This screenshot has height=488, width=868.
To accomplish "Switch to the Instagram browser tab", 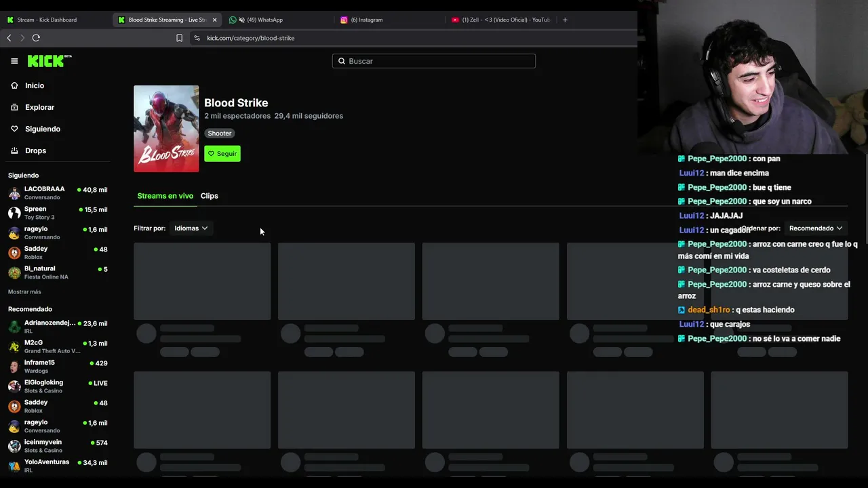I will pyautogui.click(x=389, y=20).
